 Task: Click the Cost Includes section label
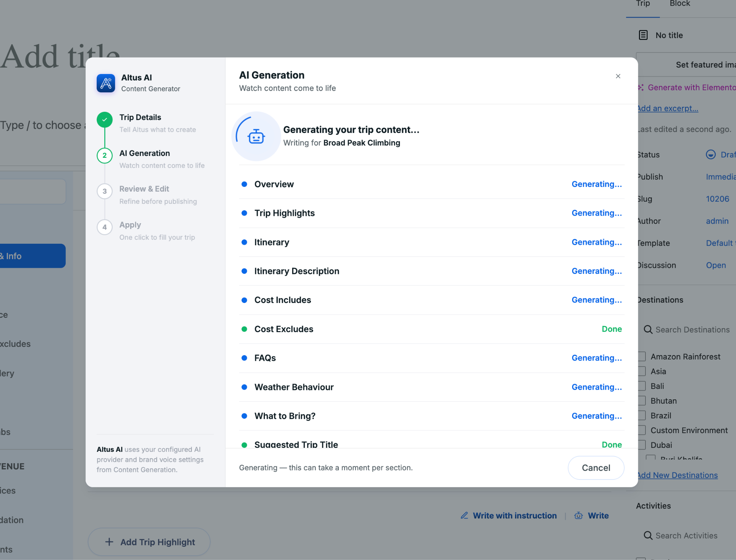coord(283,300)
